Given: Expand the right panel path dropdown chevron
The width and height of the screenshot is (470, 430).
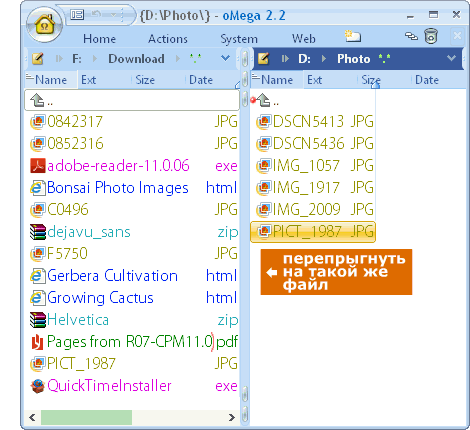Looking at the screenshot, I should [x=451, y=58].
